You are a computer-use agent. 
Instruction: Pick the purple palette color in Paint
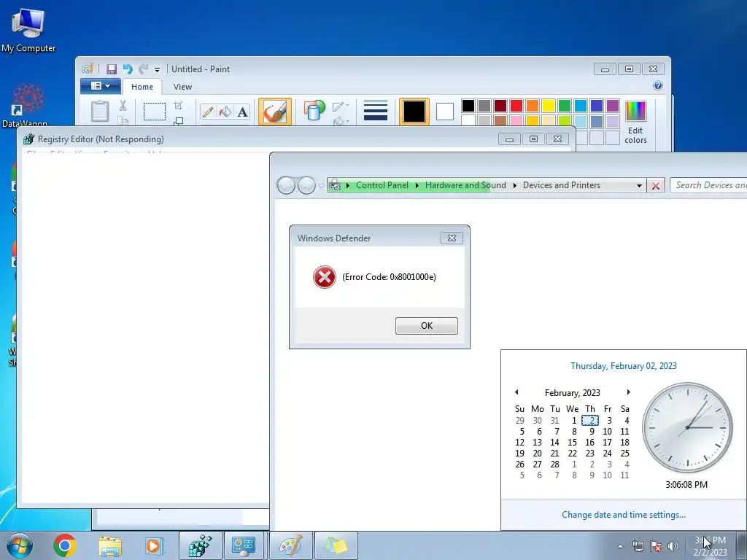point(613,105)
